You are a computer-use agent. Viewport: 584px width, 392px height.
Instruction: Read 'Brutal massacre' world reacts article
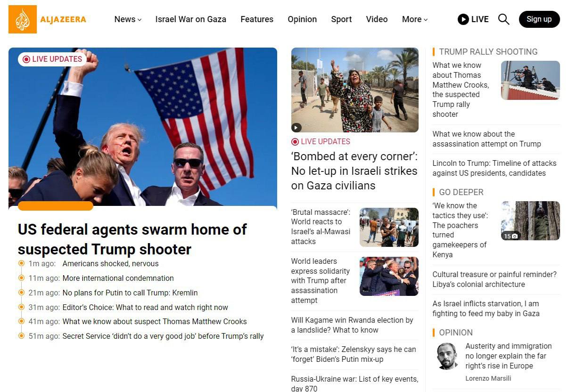pyautogui.click(x=321, y=227)
